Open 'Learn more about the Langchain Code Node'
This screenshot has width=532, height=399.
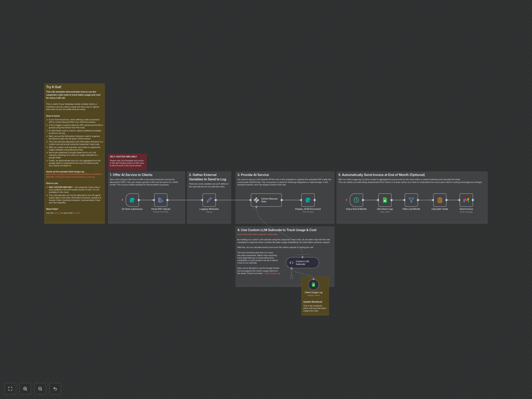[257, 234]
